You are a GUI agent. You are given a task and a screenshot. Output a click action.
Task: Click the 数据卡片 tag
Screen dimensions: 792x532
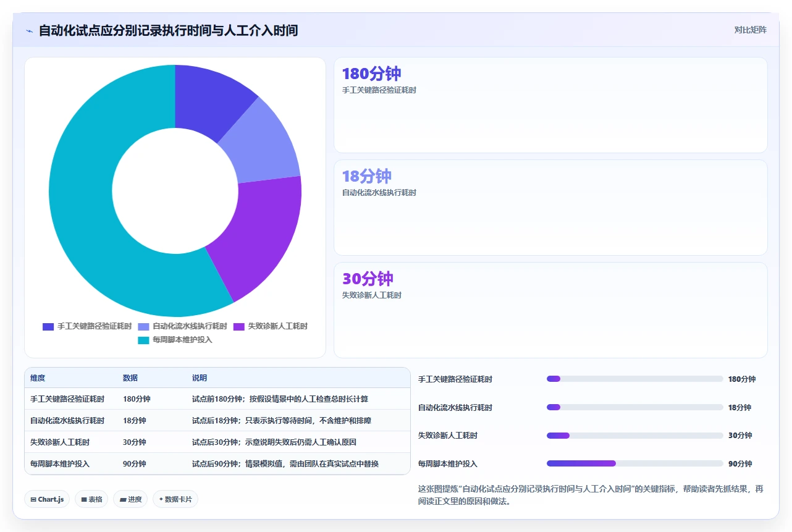(x=175, y=499)
